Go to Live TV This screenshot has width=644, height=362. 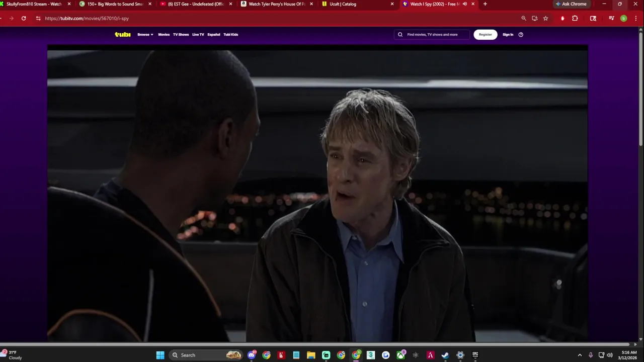198,35
